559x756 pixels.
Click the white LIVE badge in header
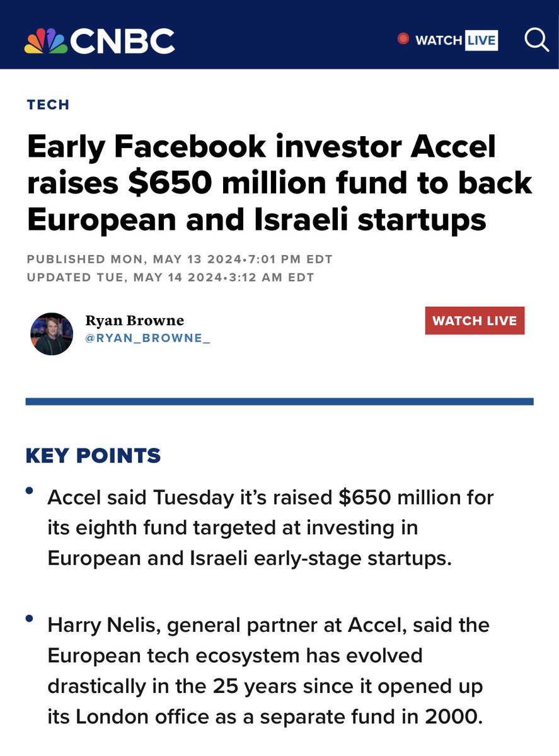pos(481,40)
